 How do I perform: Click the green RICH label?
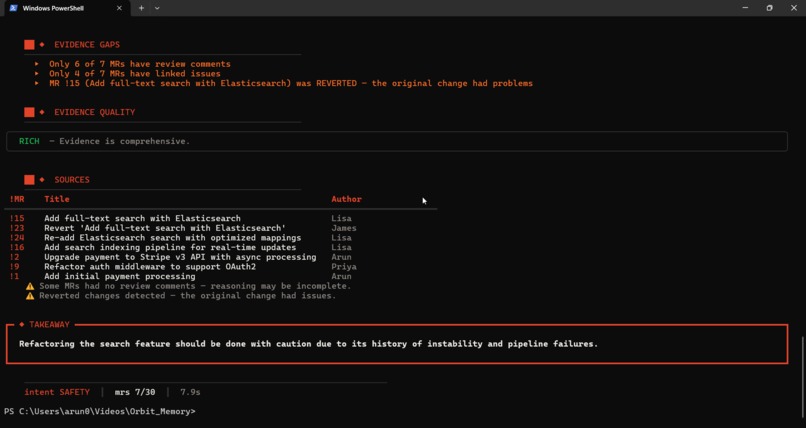29,141
